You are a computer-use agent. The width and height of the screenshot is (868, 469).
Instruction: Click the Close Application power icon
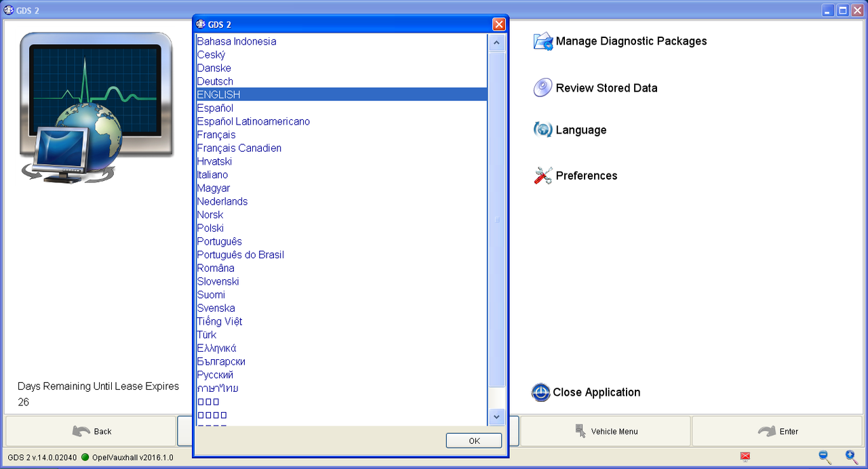(541, 392)
